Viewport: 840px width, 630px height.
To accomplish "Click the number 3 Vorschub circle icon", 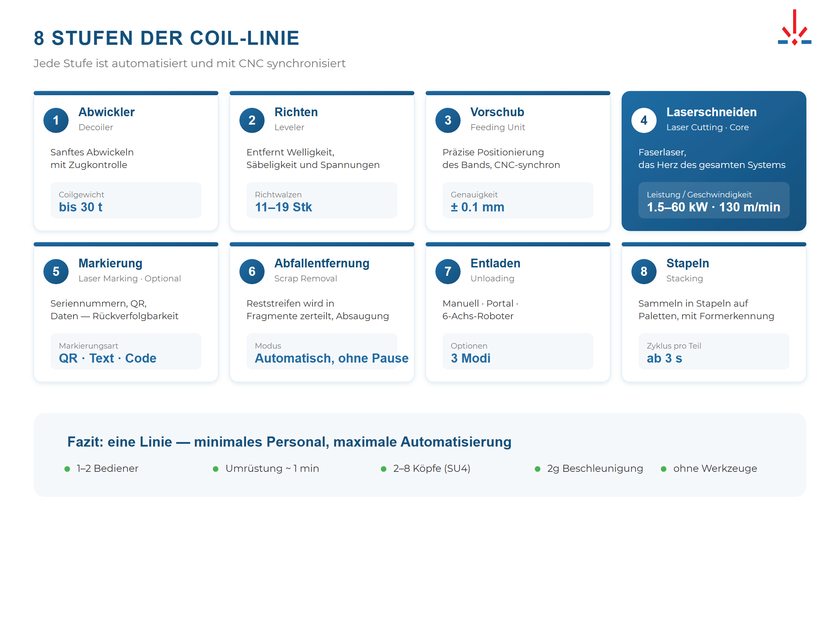I will [x=448, y=120].
